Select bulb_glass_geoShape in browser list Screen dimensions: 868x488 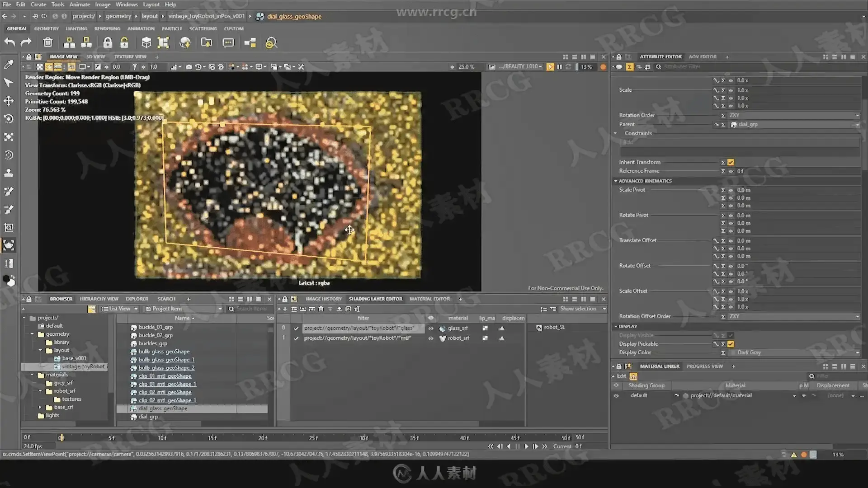pos(164,352)
